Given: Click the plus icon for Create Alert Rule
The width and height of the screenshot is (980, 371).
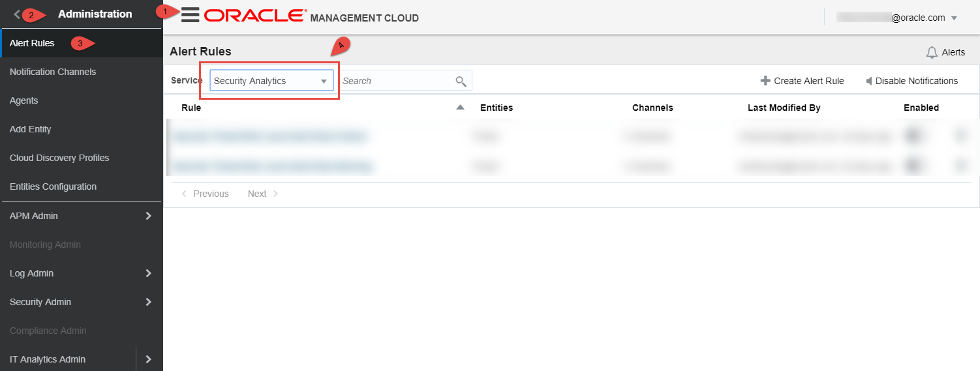Looking at the screenshot, I should (x=765, y=81).
